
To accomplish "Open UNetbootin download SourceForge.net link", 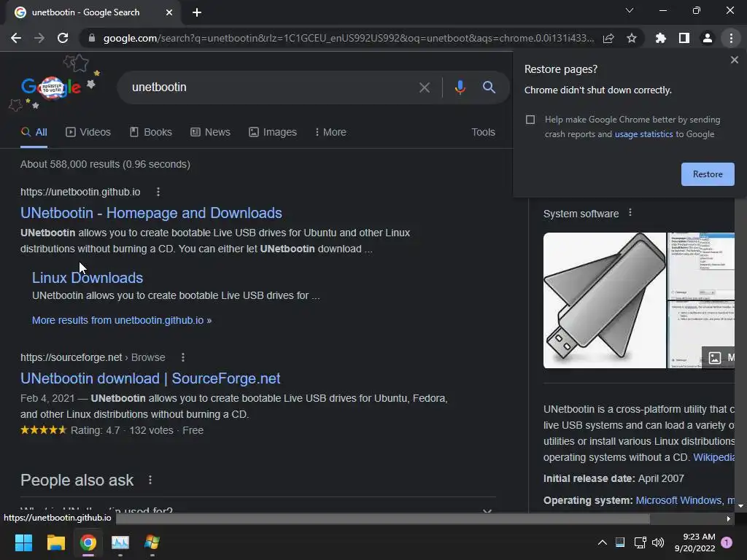I will point(150,378).
